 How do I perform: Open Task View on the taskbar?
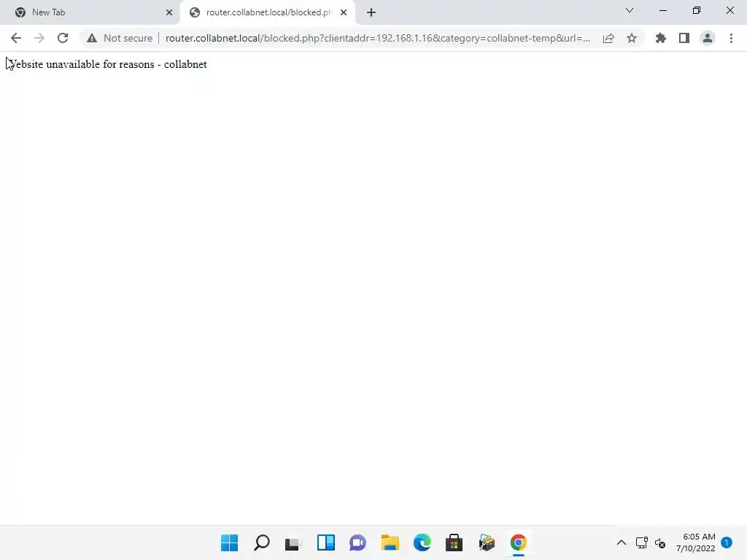pos(293,542)
